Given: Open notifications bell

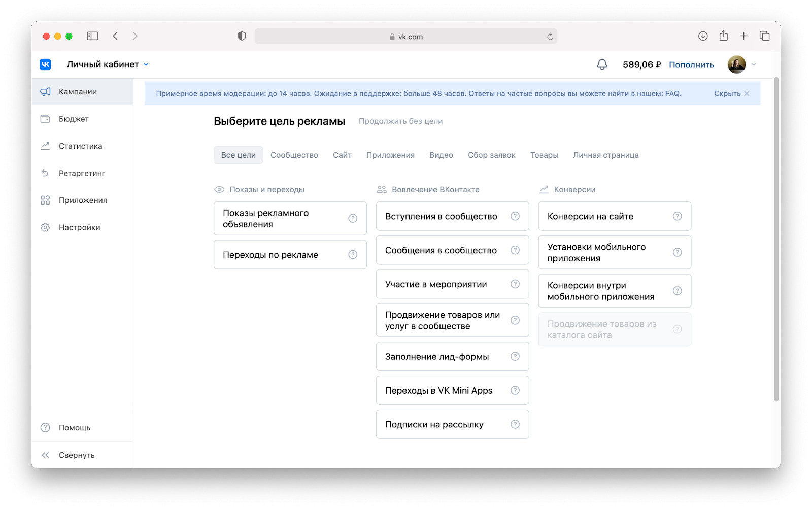Looking at the screenshot, I should click(x=602, y=64).
